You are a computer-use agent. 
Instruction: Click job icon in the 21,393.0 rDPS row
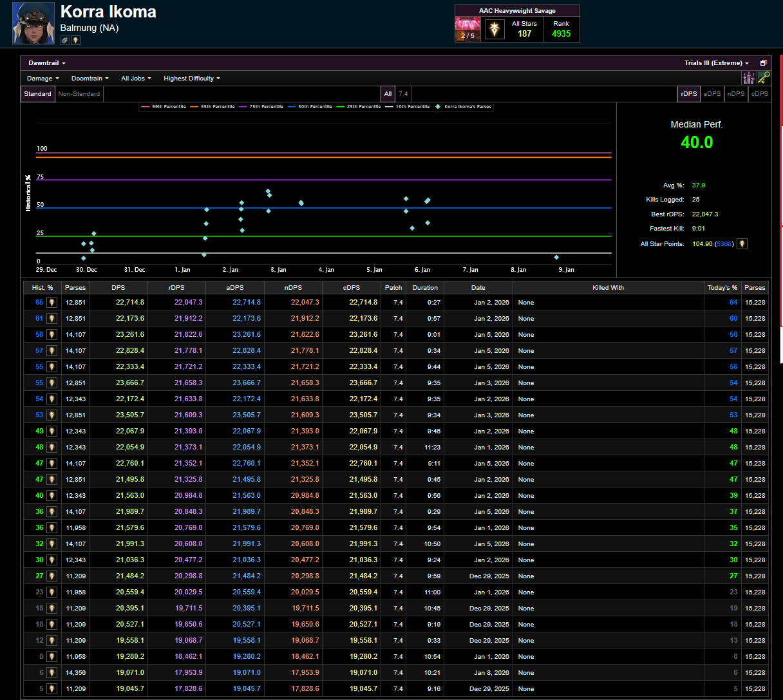coord(52,431)
